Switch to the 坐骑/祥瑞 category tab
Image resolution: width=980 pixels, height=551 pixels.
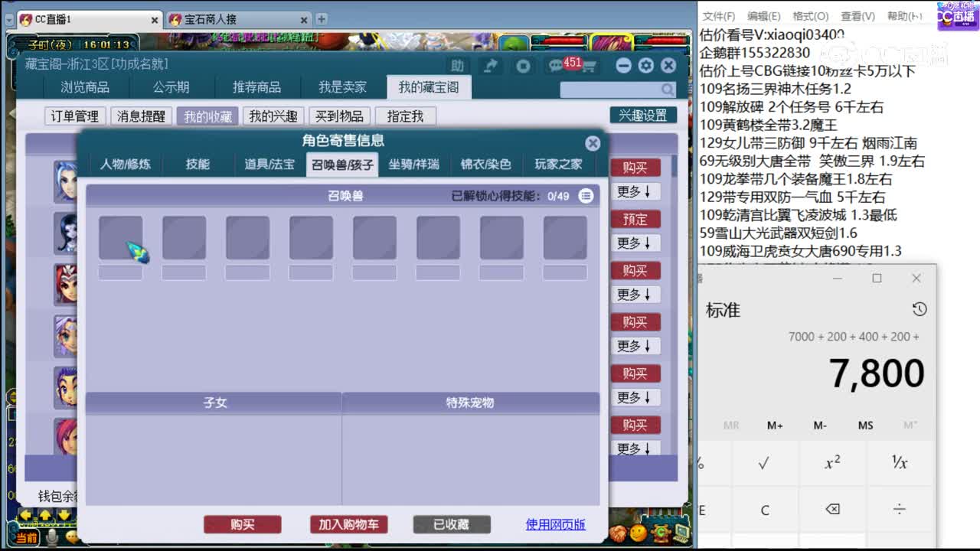pos(413,164)
